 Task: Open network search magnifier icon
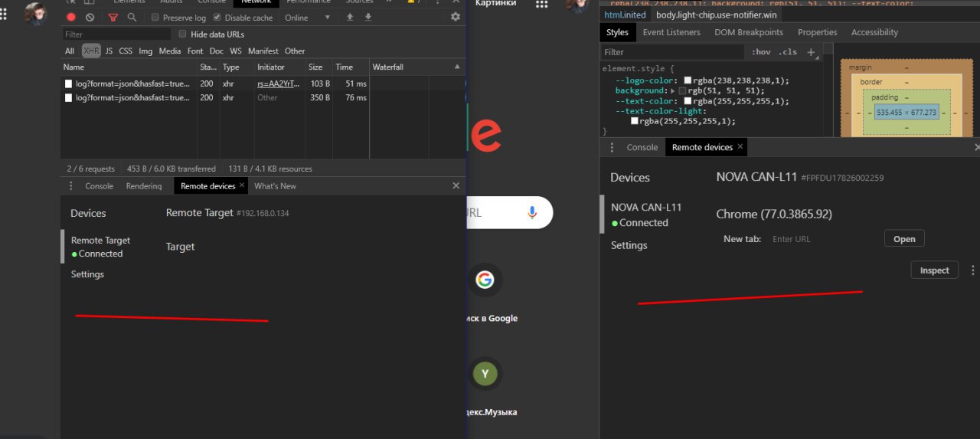click(x=132, y=17)
